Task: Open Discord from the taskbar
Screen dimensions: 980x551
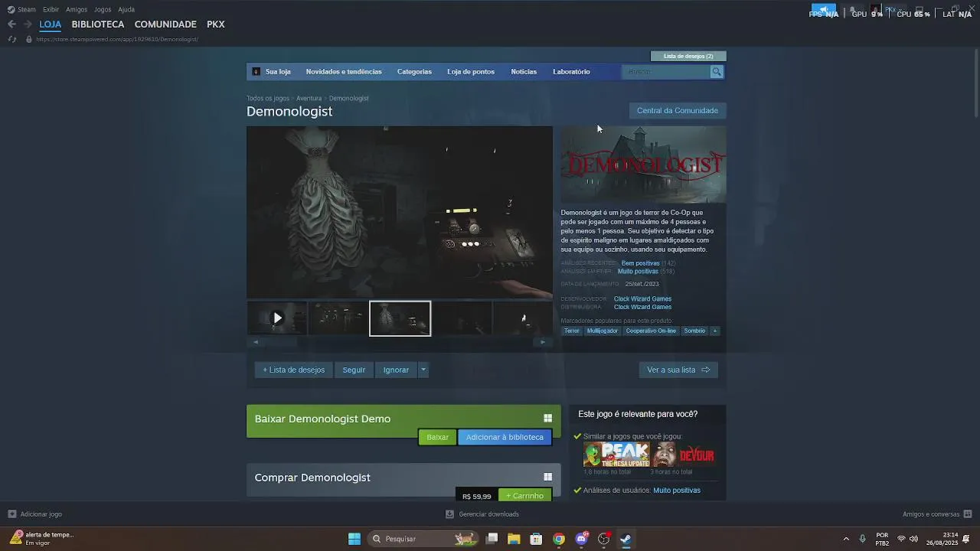Action: (x=581, y=539)
